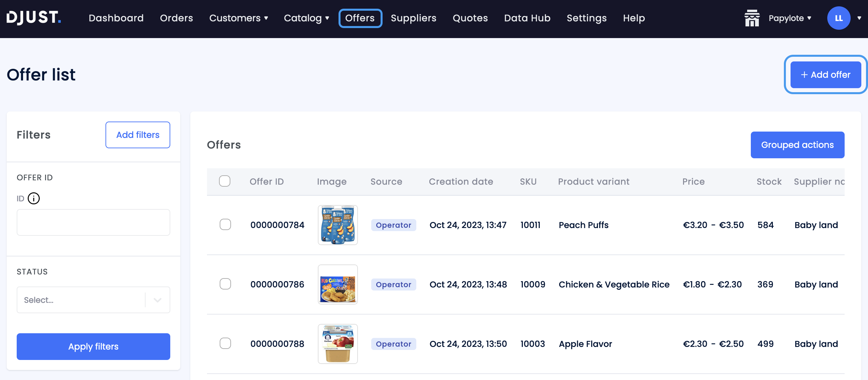Select the checkbox for offer 0000000788
The image size is (868, 380).
[x=225, y=343]
